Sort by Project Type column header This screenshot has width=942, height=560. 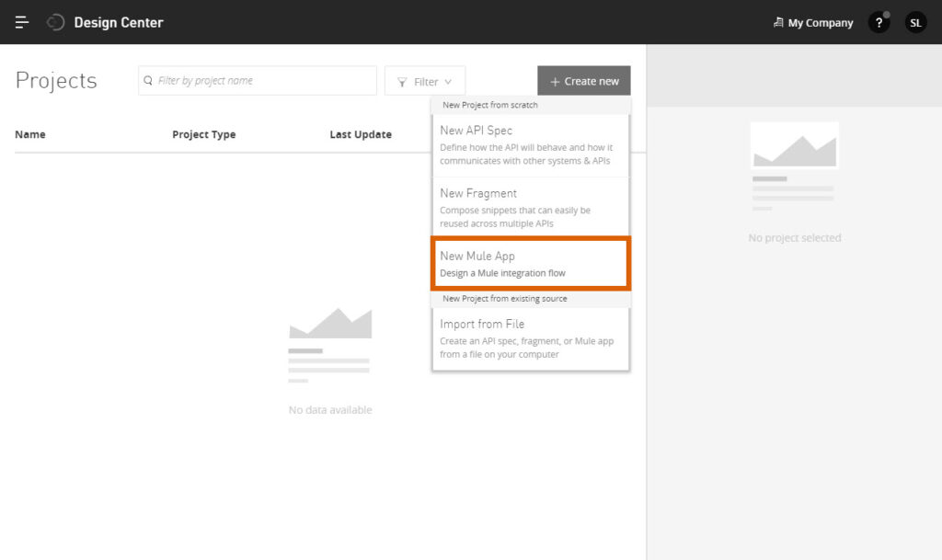203,134
